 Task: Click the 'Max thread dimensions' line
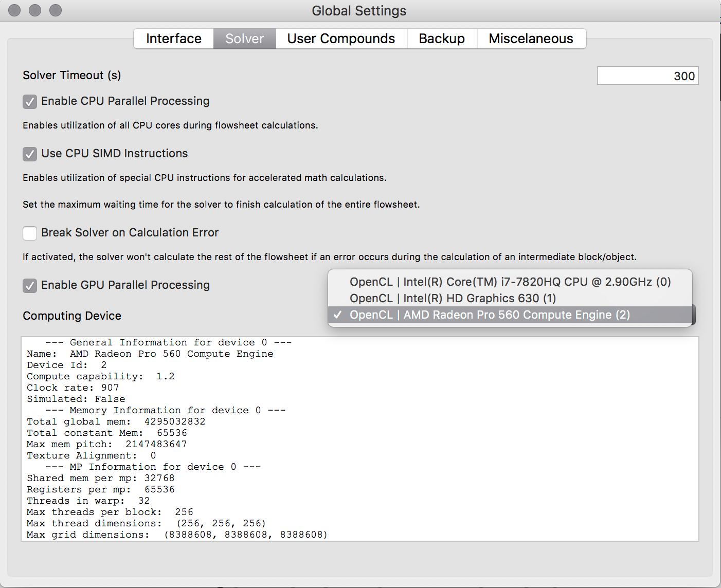pos(147,523)
